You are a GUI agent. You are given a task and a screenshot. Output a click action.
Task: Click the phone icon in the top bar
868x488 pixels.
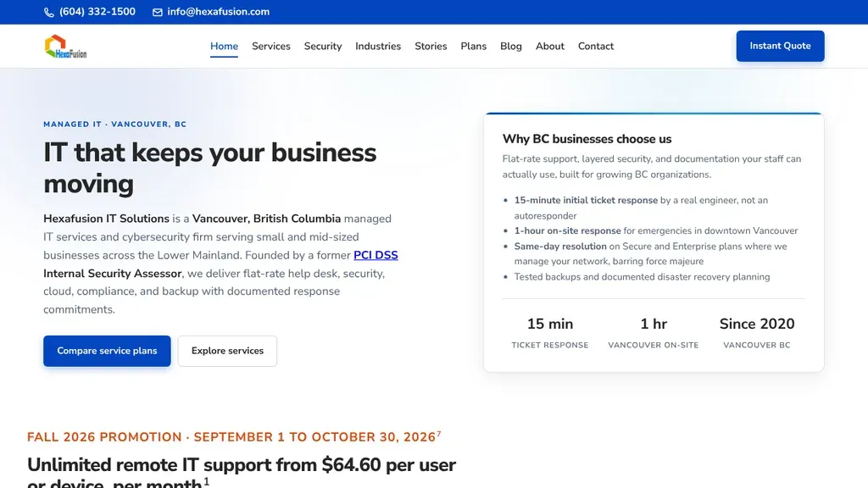48,12
